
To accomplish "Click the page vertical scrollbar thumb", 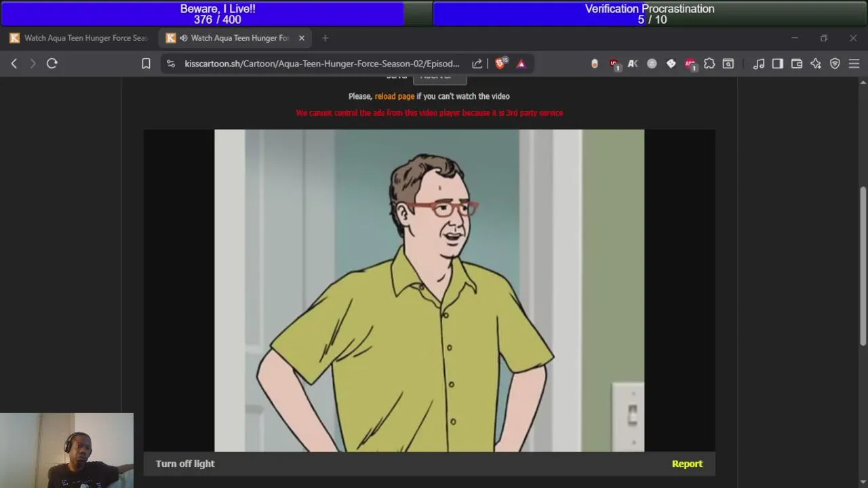I will click(863, 265).
